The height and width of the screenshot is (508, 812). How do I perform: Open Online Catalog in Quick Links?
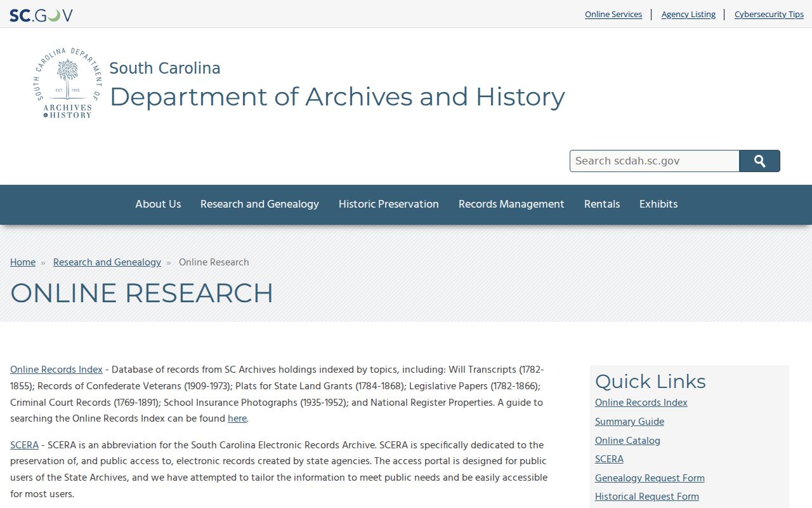coord(627,441)
